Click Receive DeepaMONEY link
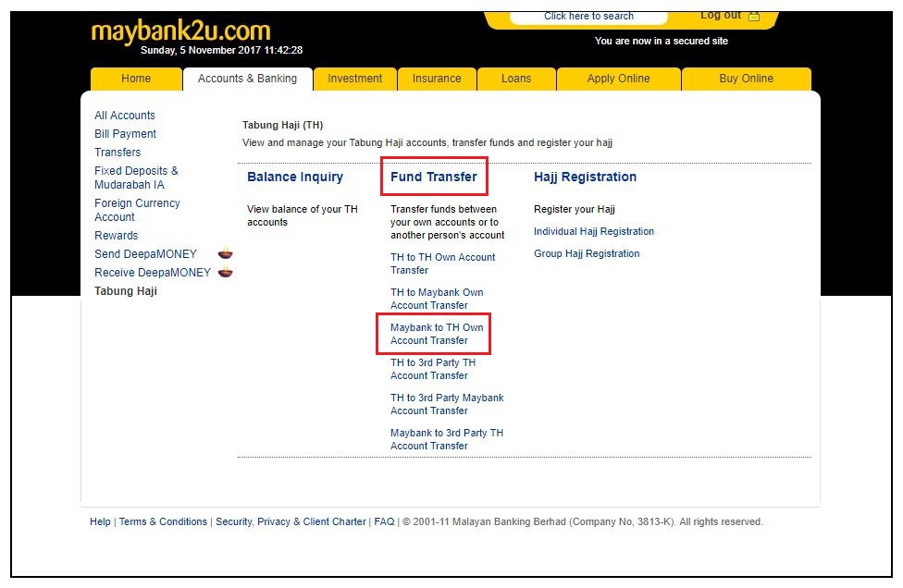Viewport: 903px width, 588px height. coord(153,272)
